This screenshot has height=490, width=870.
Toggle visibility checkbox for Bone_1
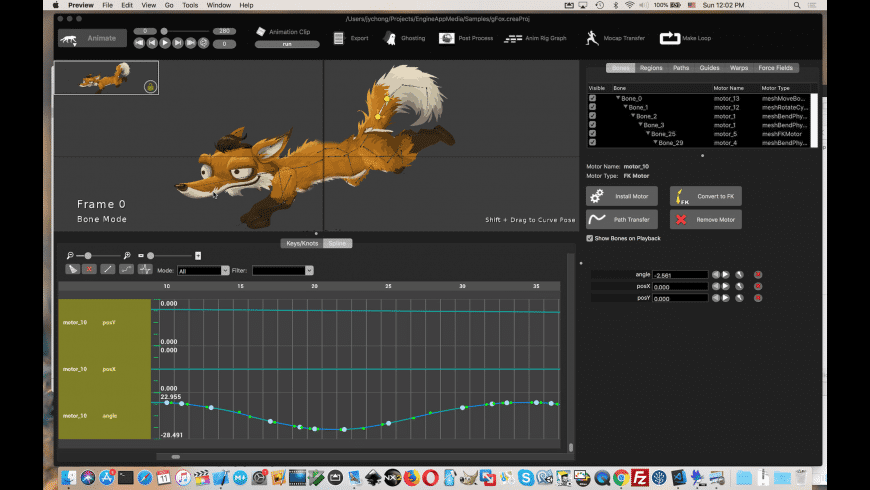click(x=592, y=107)
